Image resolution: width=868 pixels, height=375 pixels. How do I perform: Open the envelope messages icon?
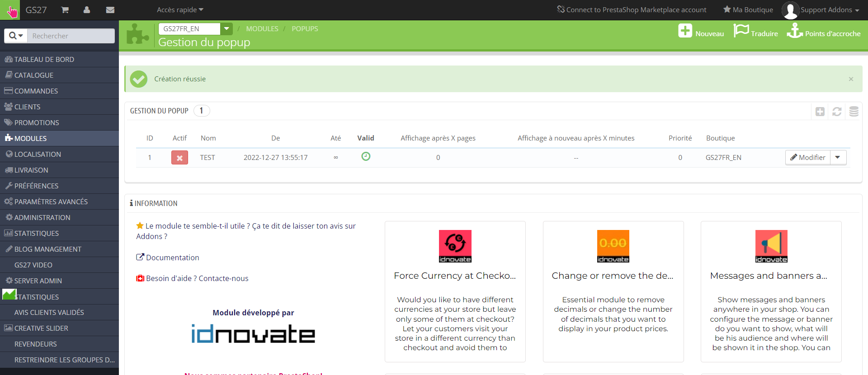click(110, 10)
